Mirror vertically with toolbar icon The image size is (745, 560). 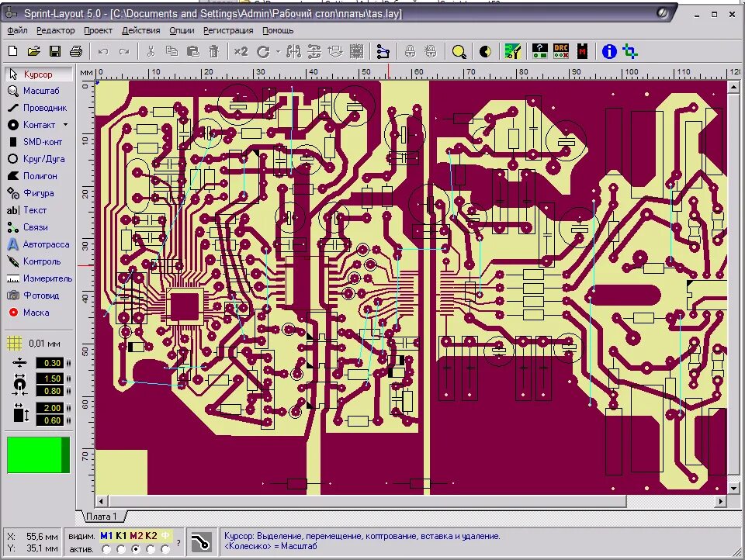click(x=314, y=51)
